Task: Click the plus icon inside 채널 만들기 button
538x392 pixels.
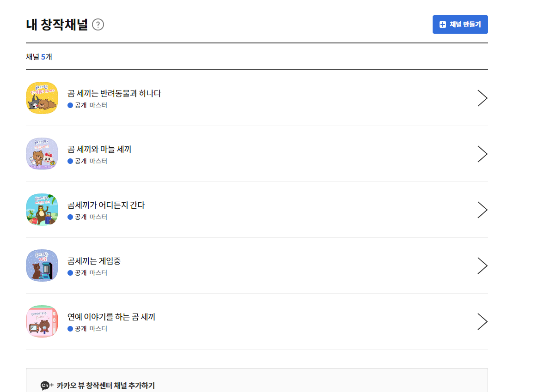Action: pyautogui.click(x=443, y=24)
